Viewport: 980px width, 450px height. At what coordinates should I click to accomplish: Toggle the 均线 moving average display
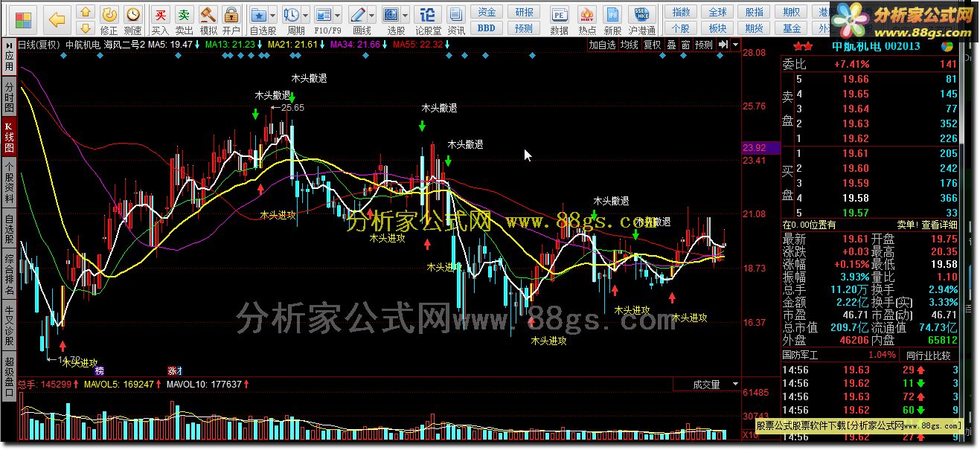tap(630, 45)
